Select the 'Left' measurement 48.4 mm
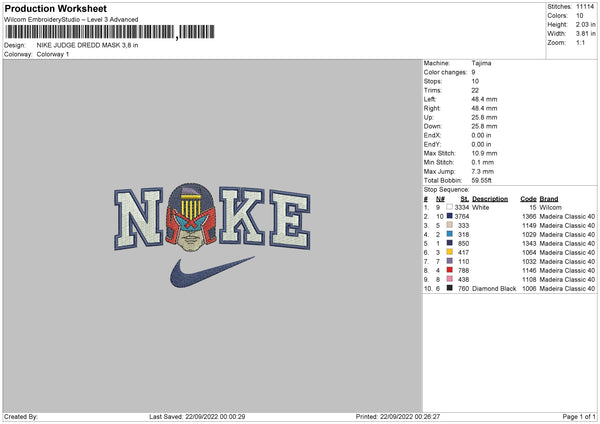The height and width of the screenshot is (424, 600). pos(484,99)
